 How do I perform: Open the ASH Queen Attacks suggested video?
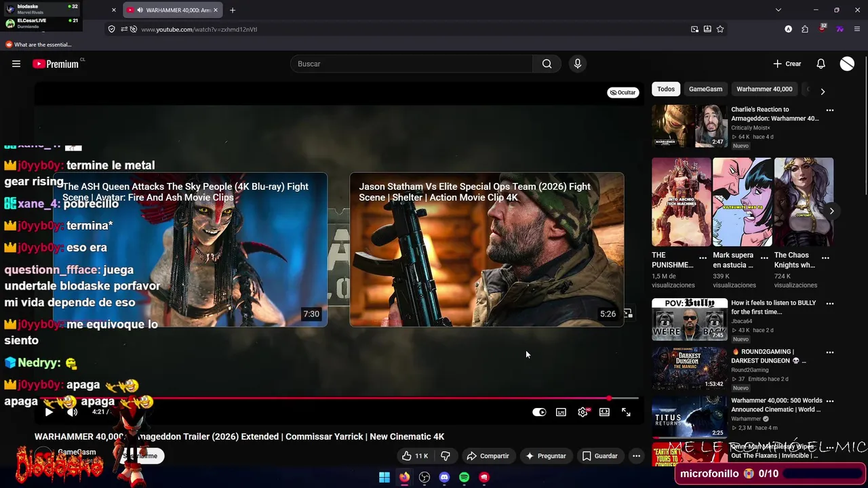(191, 249)
